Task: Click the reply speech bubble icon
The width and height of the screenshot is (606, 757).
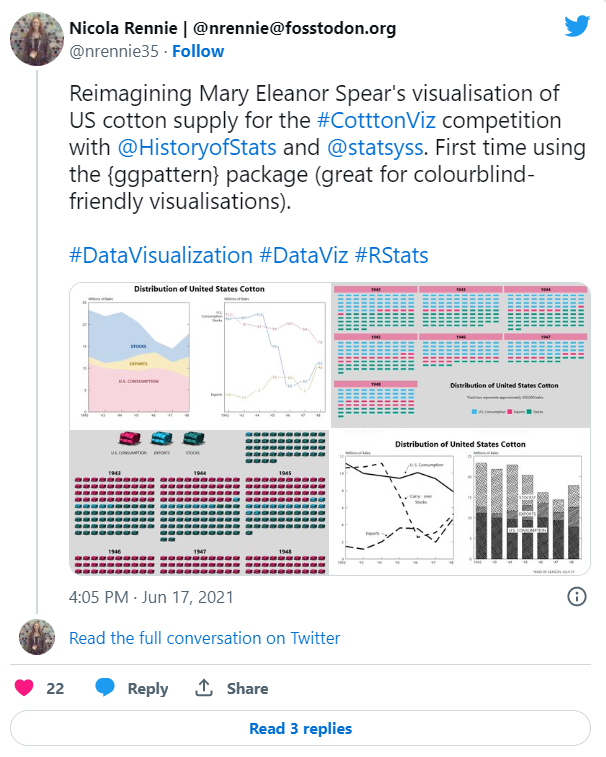Action: tap(105, 687)
